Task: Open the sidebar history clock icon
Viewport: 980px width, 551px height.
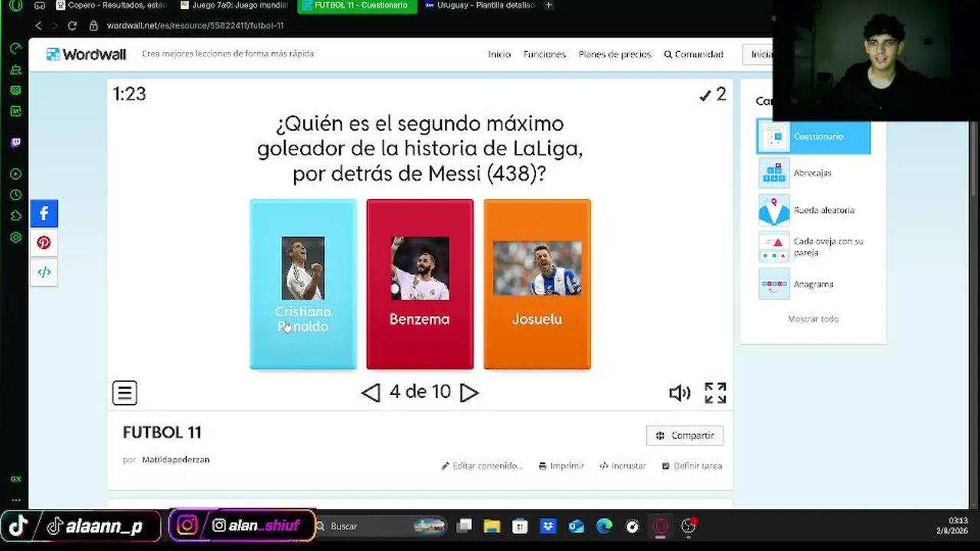Action: click(15, 195)
